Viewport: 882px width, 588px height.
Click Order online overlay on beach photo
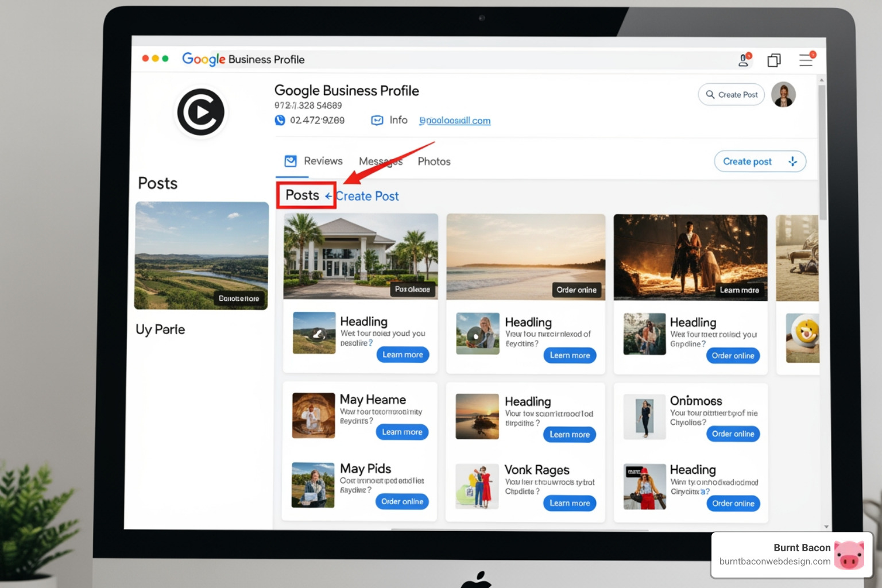pos(577,290)
